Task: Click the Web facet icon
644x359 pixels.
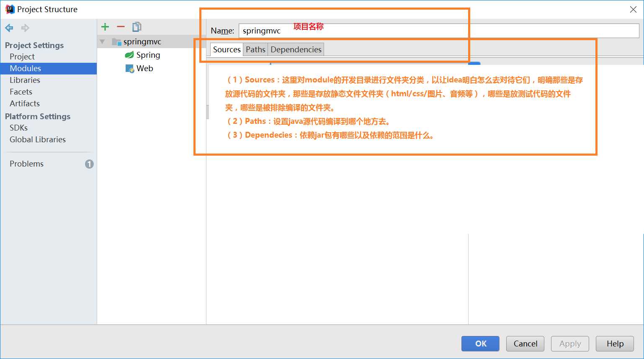Action: [x=130, y=68]
